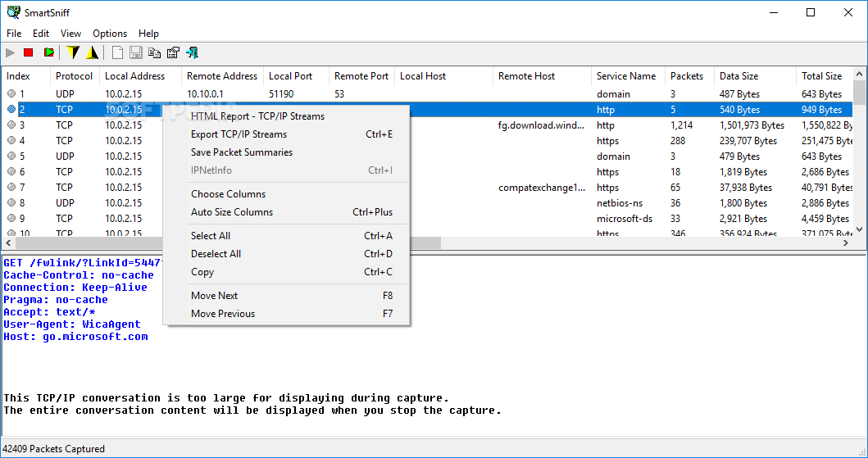Sort by Remote Host column header
868x458 pixels.
click(543, 76)
